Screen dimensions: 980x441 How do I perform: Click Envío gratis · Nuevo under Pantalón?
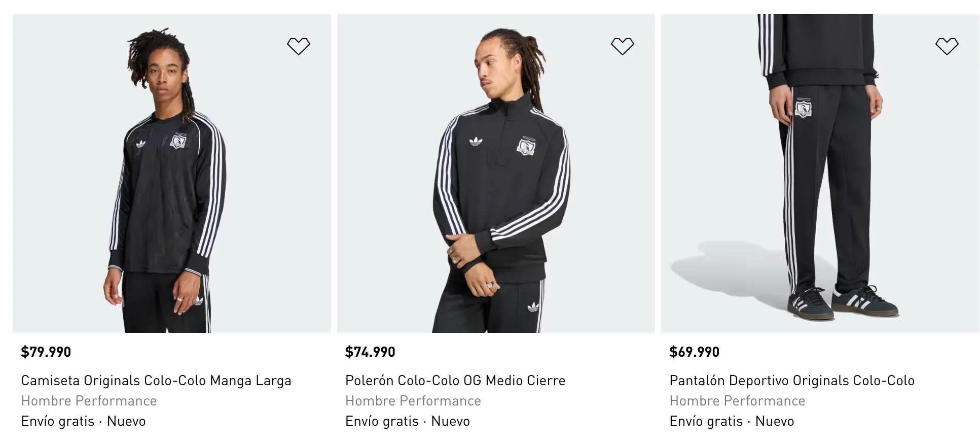point(732,421)
